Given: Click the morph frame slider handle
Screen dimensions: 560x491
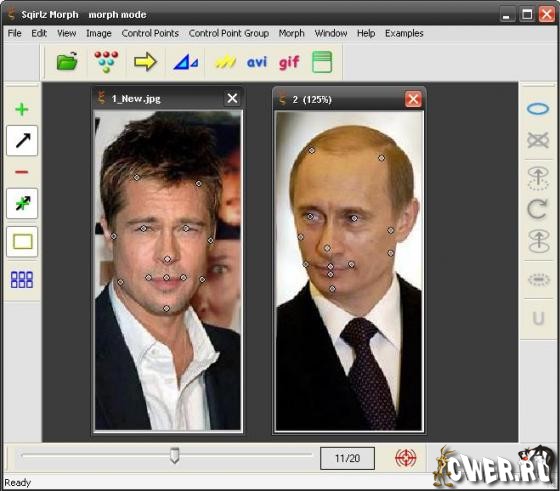Looking at the screenshot, I should (x=174, y=456).
